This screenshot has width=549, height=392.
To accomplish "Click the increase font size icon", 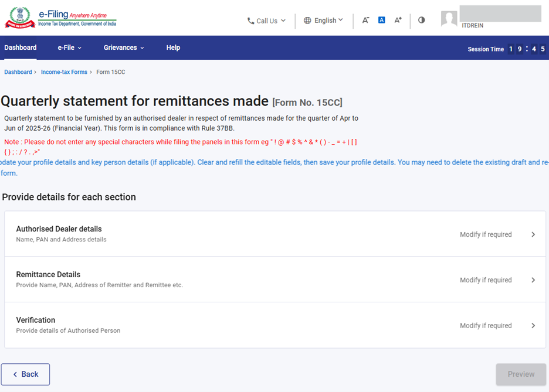I will [x=398, y=20].
